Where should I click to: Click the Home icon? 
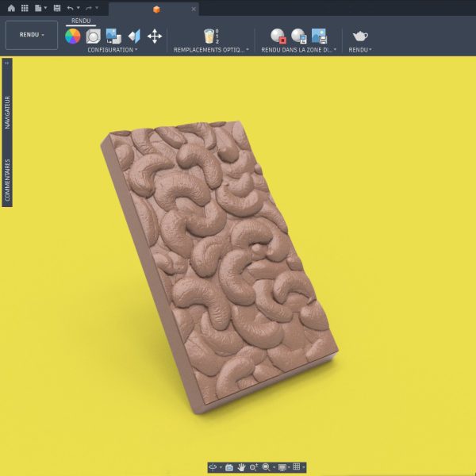pos(11,8)
